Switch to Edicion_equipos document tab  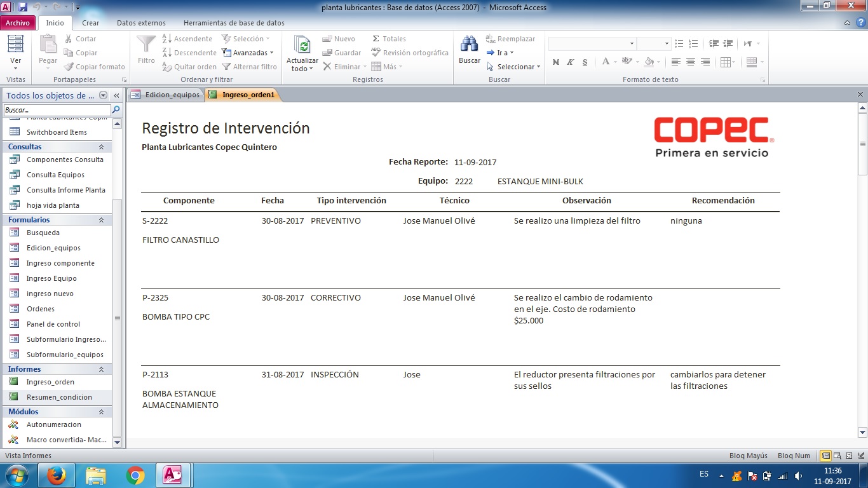[x=165, y=95]
